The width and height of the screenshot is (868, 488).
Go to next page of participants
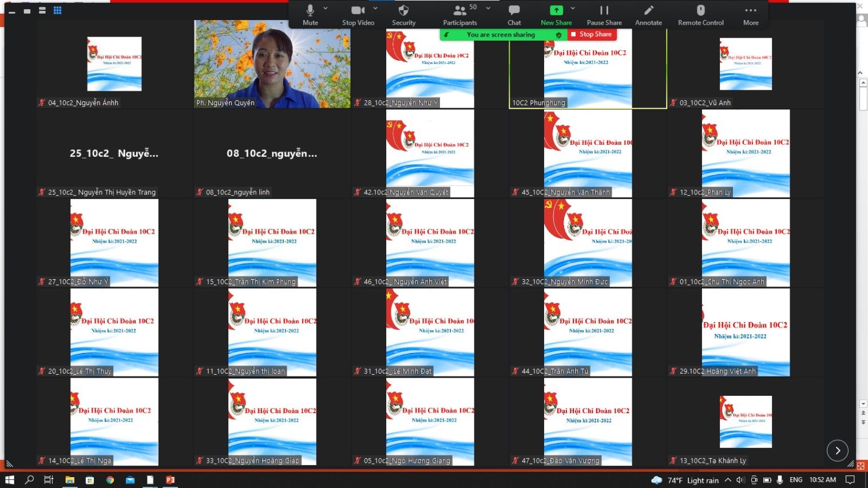tap(837, 450)
